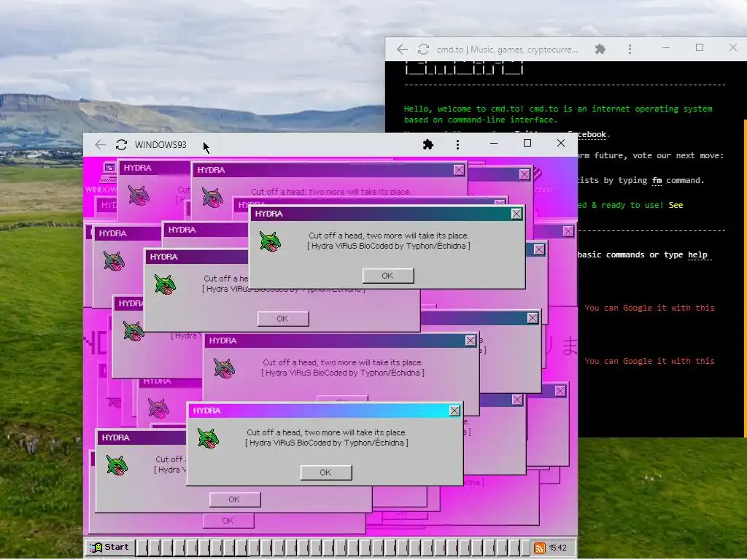Reload the WINDOWS93 window page
Viewport: 747px width, 560px height.
click(x=122, y=145)
